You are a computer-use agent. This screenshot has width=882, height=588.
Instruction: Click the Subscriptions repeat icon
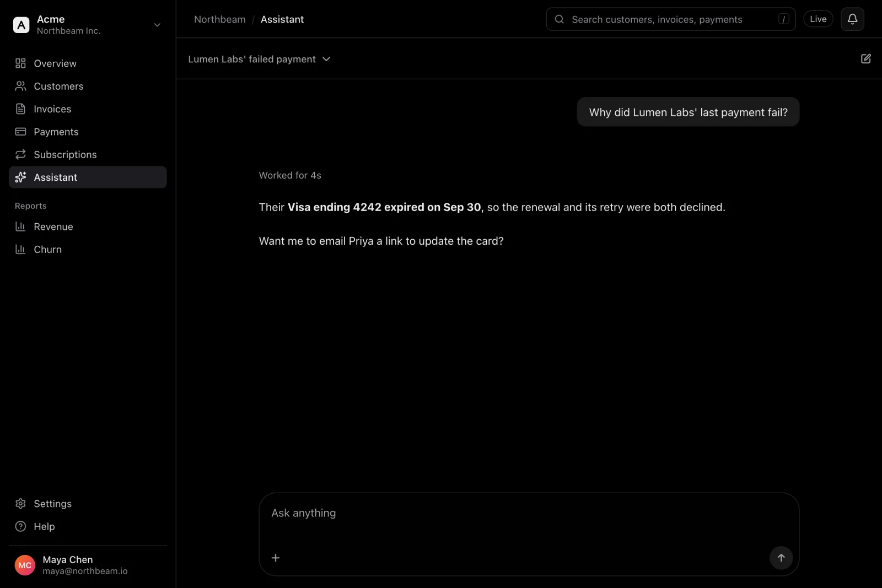click(x=20, y=154)
